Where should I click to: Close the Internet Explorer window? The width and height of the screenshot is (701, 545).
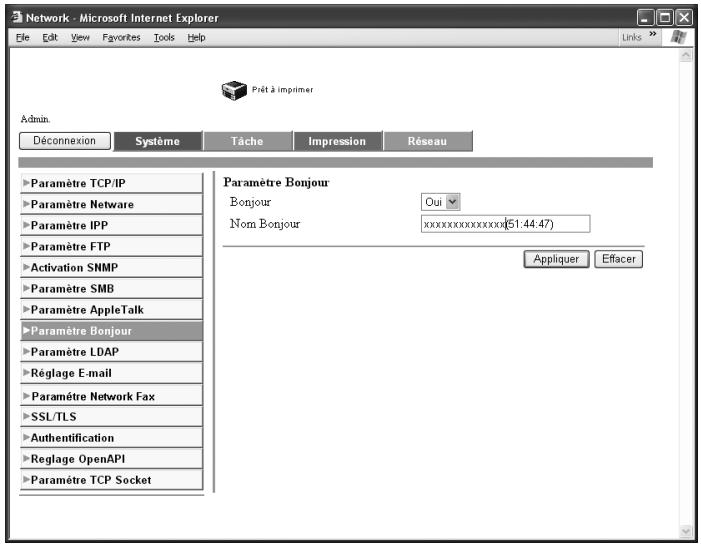pos(684,18)
